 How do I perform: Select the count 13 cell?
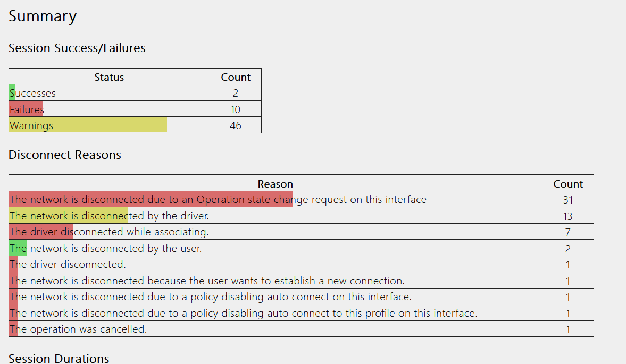(567, 216)
